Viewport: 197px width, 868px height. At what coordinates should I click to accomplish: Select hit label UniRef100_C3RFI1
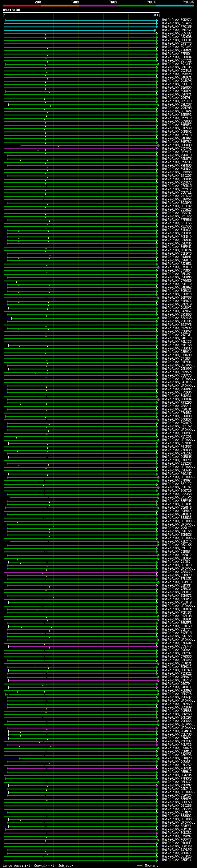[177, 860]
